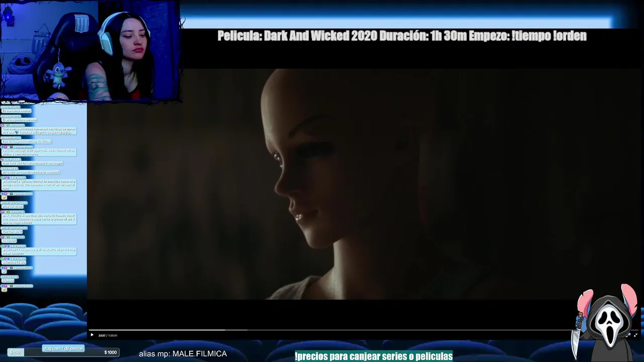
Task: Click the donation goal progress bar
Action: tap(63, 352)
